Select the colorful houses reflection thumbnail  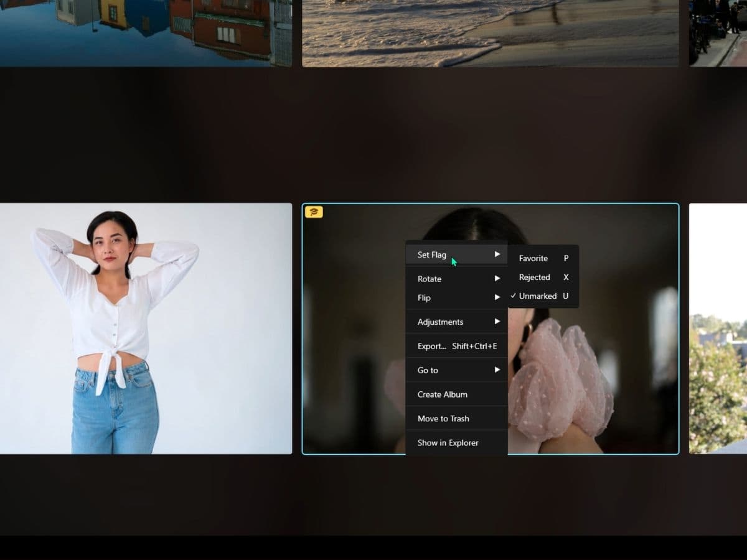click(146, 33)
